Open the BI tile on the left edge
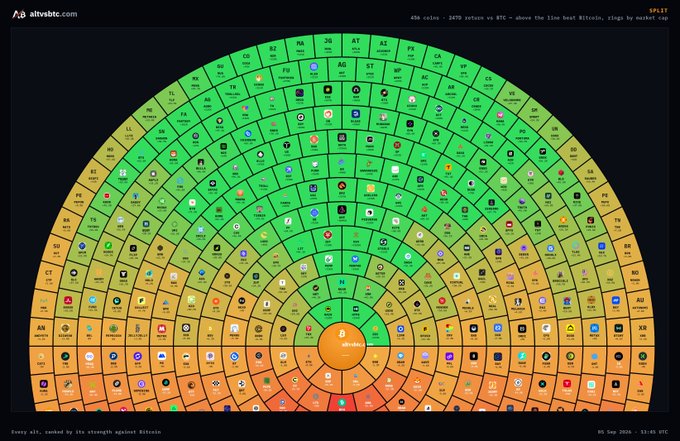The width and height of the screenshot is (680, 441). pos(94,174)
